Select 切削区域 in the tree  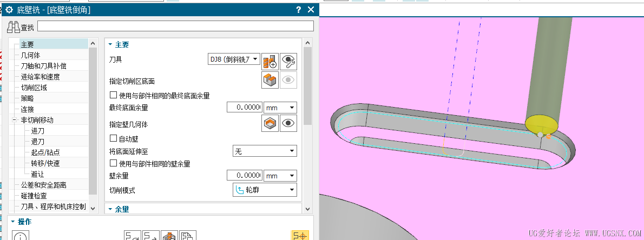tap(34, 88)
